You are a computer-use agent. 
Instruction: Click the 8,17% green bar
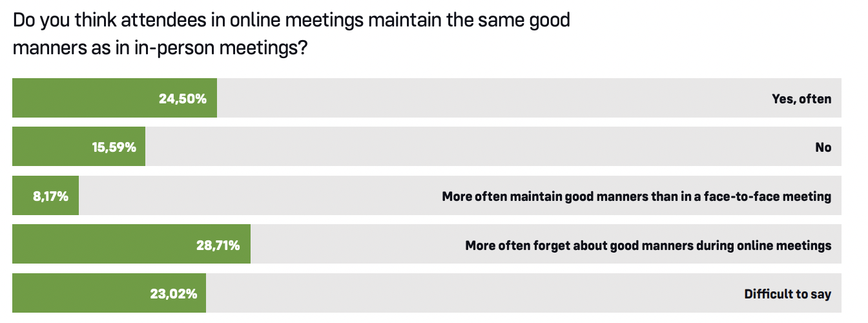click(x=45, y=196)
